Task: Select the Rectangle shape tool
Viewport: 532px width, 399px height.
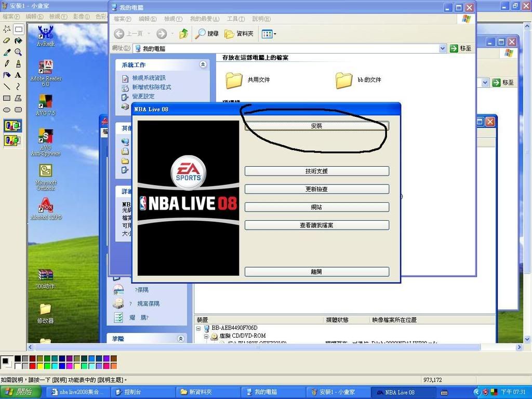Action: tap(7, 98)
